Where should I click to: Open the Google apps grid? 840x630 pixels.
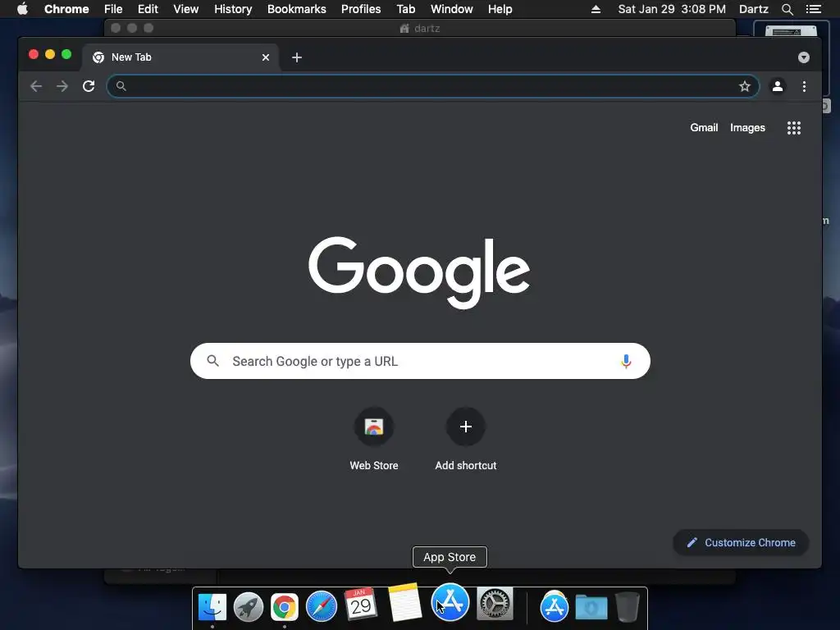pos(794,127)
